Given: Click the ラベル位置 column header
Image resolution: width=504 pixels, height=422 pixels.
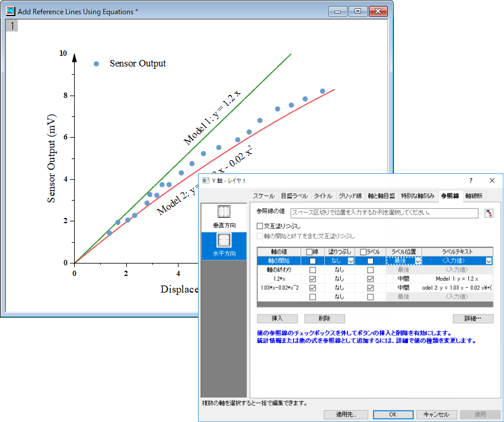Looking at the screenshot, I should click(404, 252).
